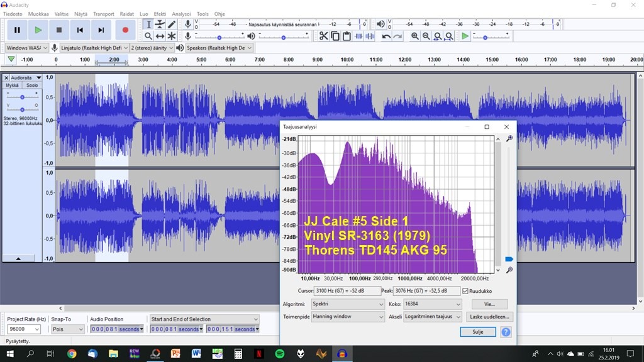Click the Paste clipboard icon
The width and height of the screenshot is (644, 362).
(347, 36)
